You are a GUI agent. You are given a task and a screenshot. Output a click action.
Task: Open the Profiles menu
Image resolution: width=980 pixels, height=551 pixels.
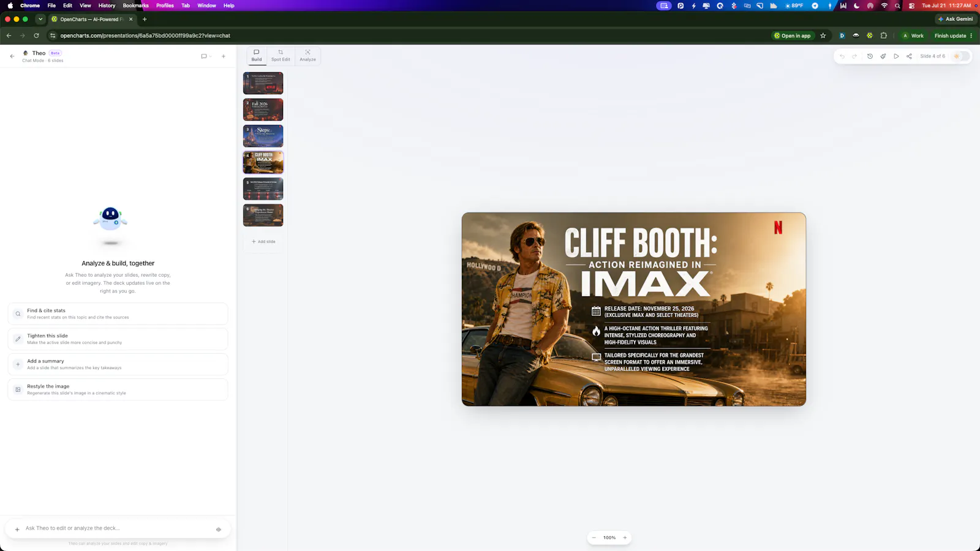[165, 6]
